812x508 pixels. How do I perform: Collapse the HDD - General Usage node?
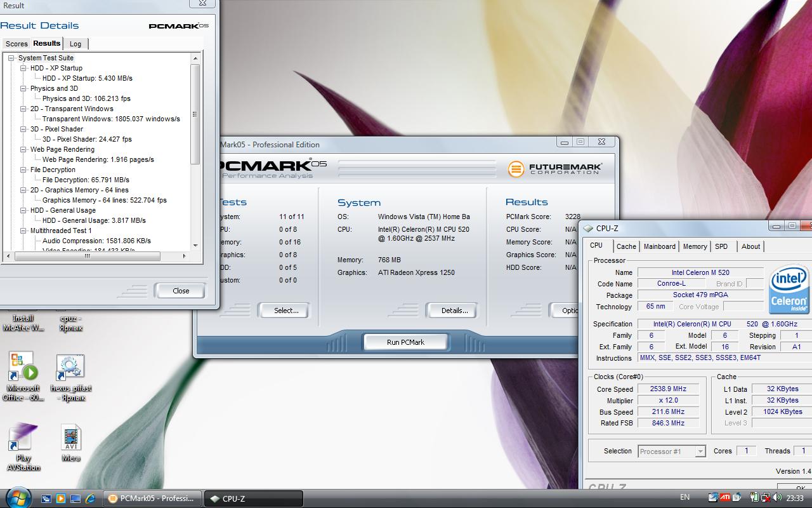(23, 210)
